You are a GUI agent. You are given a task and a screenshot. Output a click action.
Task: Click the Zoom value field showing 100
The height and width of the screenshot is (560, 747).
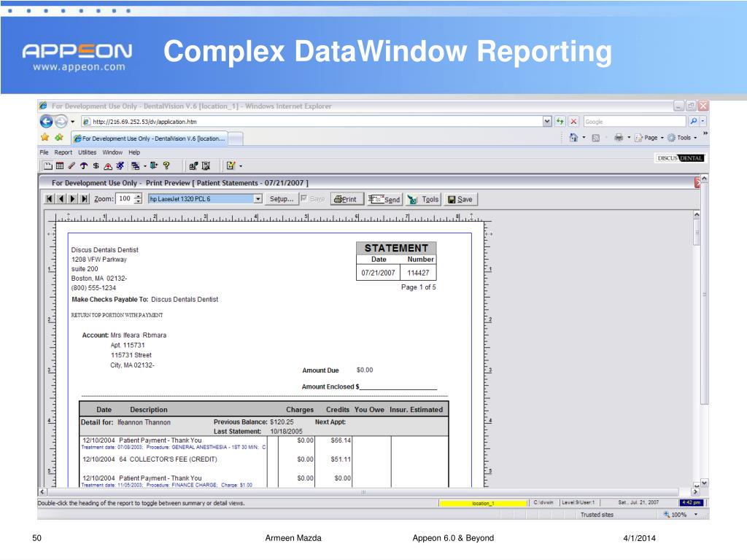[x=125, y=198]
